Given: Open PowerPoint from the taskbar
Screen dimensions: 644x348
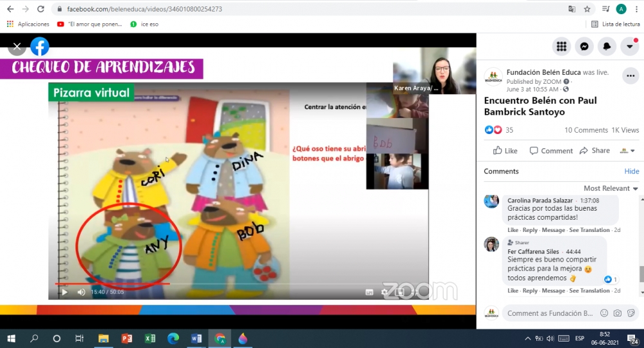Looking at the screenshot, I should (126, 338).
